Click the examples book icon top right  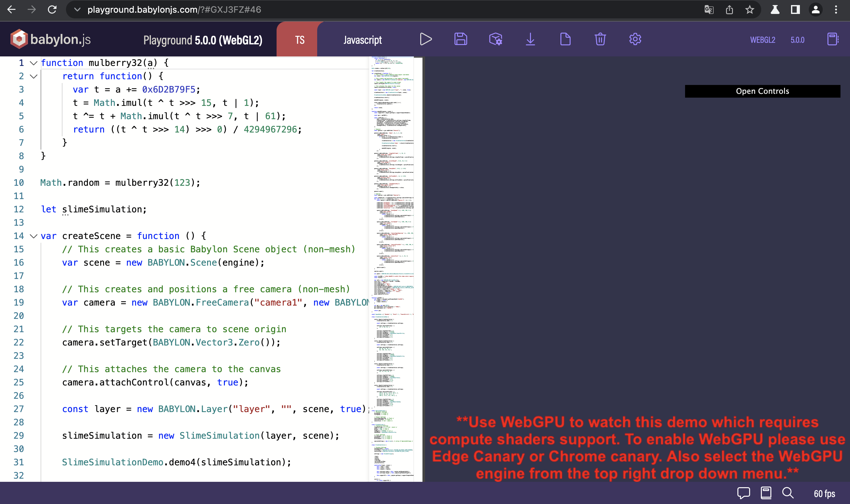(x=832, y=39)
